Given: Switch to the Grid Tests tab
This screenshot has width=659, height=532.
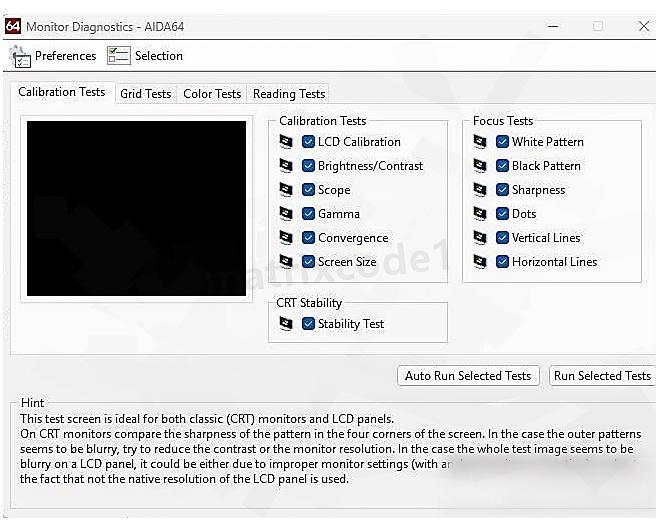Looking at the screenshot, I should click(x=145, y=94).
